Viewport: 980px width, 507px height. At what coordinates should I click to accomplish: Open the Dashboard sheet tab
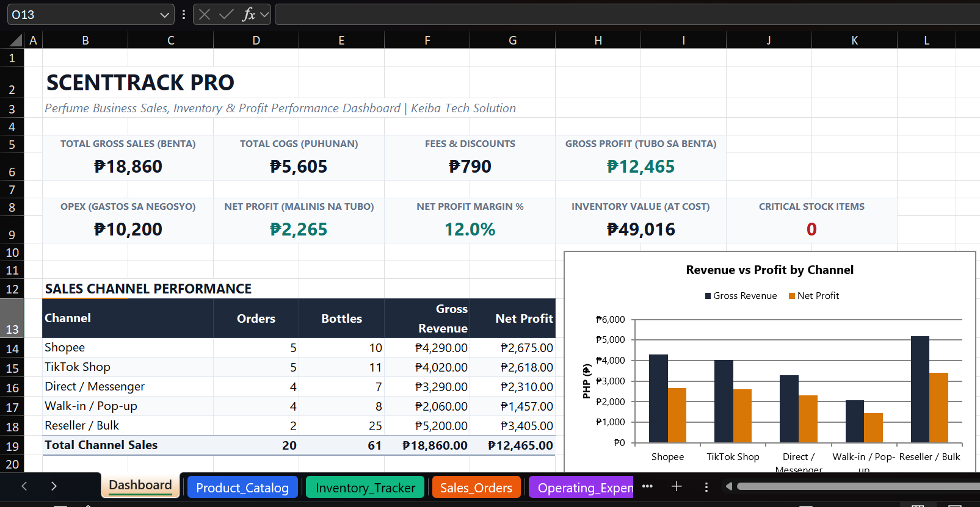point(140,486)
